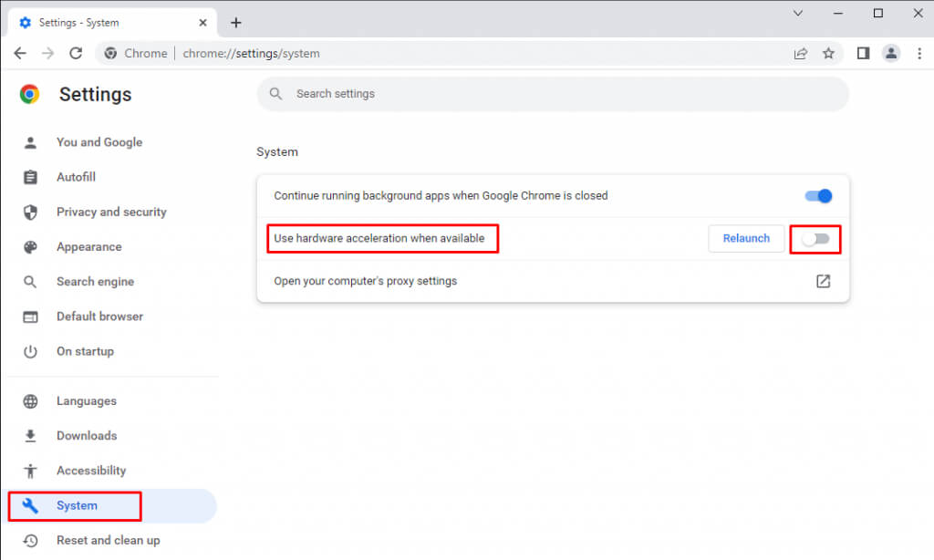Bookmark this page with star icon

click(x=828, y=53)
